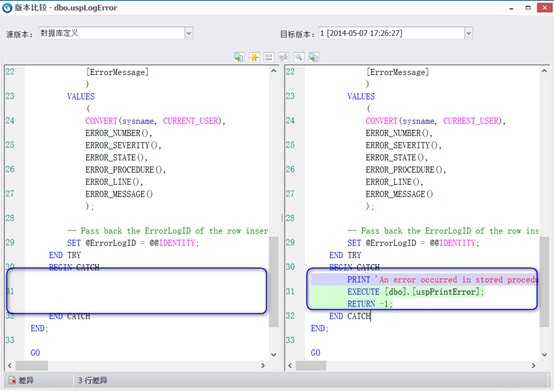
Task: Click the difference icon in the status bar
Action: [12, 380]
